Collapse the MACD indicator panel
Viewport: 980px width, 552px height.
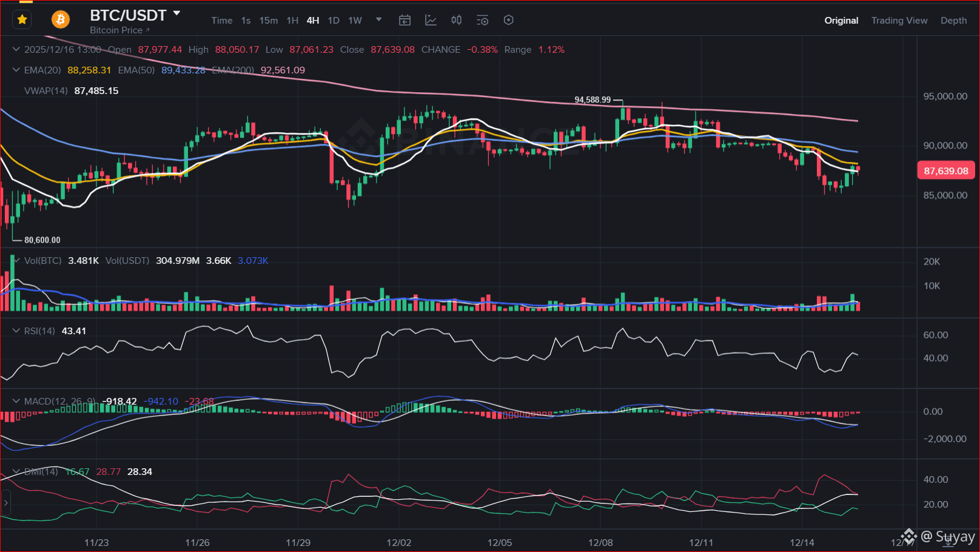point(16,401)
